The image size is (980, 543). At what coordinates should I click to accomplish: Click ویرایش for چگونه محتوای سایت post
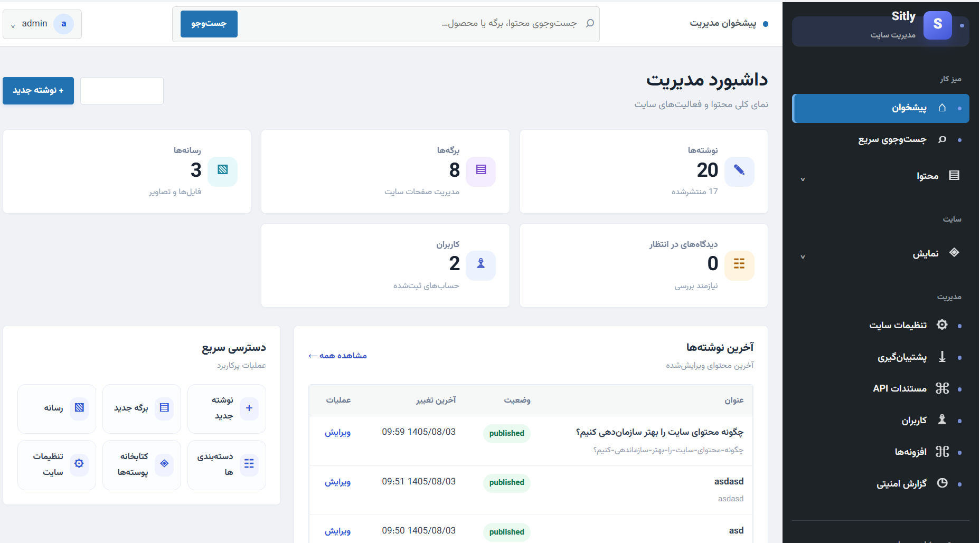(337, 432)
